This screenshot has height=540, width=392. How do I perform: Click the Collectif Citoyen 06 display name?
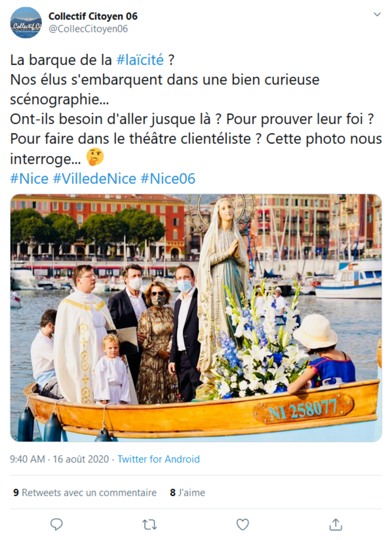tap(93, 16)
